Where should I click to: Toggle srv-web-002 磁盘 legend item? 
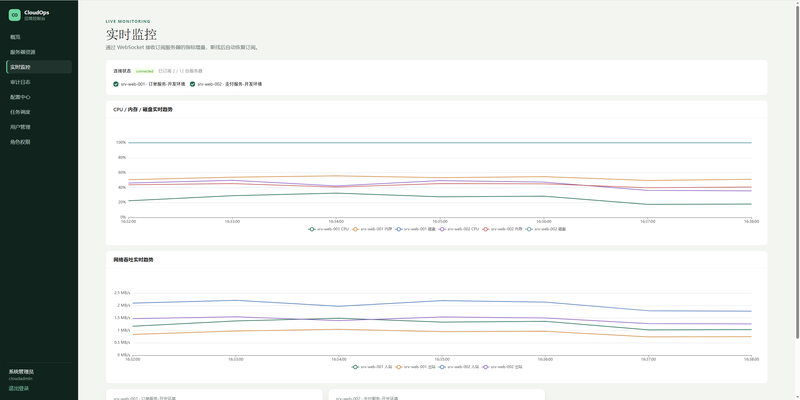point(546,229)
